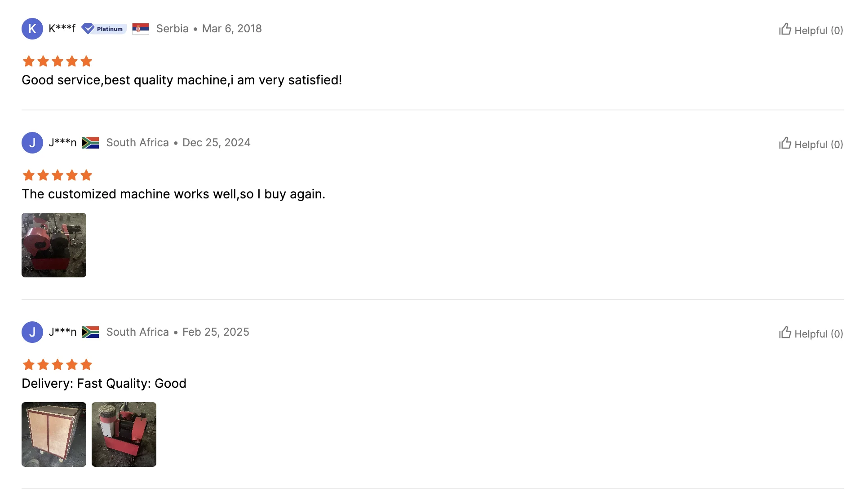Click the stars above "Delivery: Fast Quality: Good"

click(x=57, y=364)
